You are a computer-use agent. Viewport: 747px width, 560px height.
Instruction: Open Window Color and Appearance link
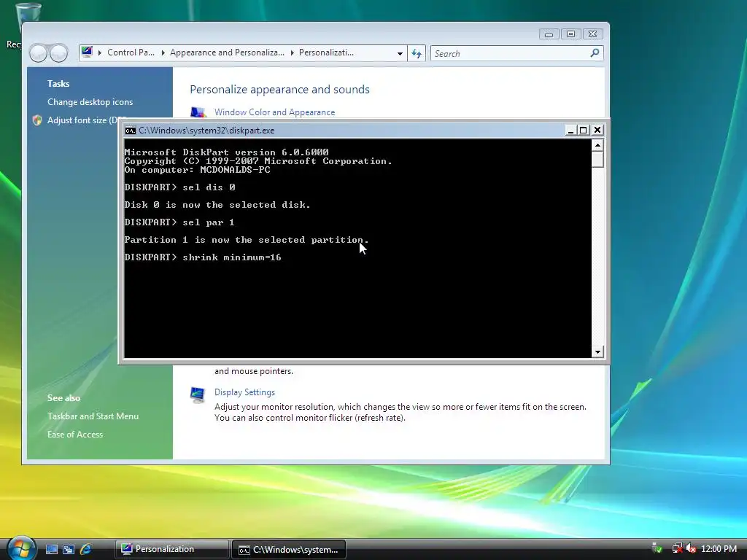coord(274,112)
